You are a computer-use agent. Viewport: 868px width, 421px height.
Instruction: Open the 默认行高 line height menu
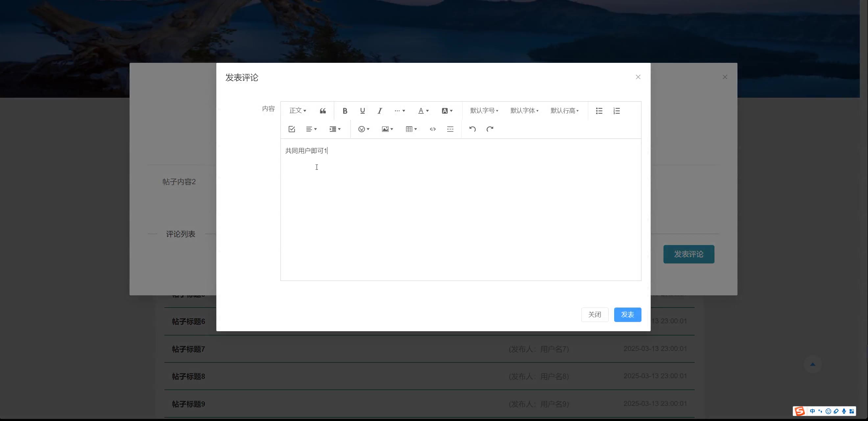[x=565, y=111]
